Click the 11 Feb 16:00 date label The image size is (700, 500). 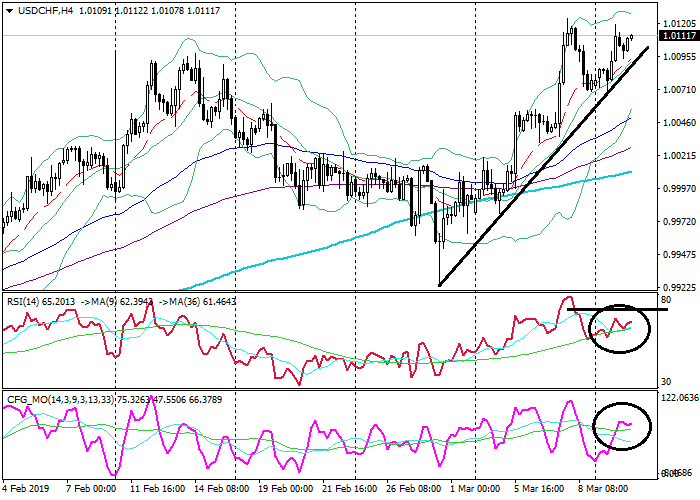(x=155, y=490)
